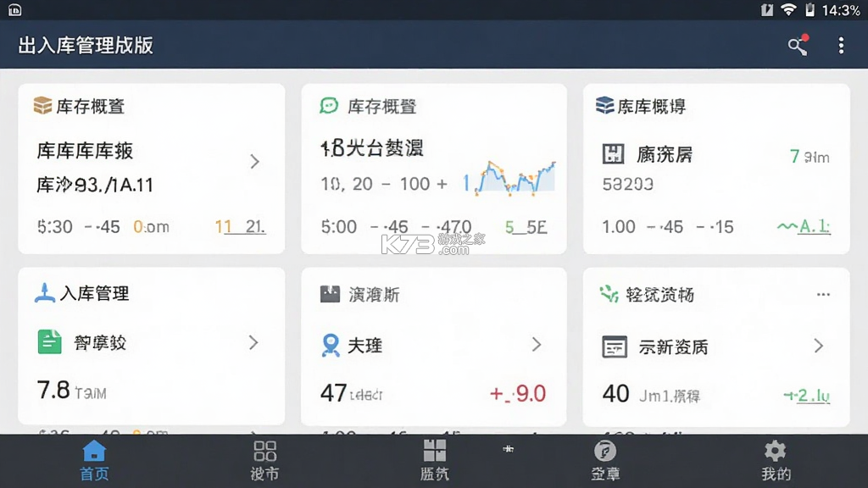The width and height of the screenshot is (868, 488).
Task: Click the SIM card icon in status bar
Action: (x=767, y=9)
